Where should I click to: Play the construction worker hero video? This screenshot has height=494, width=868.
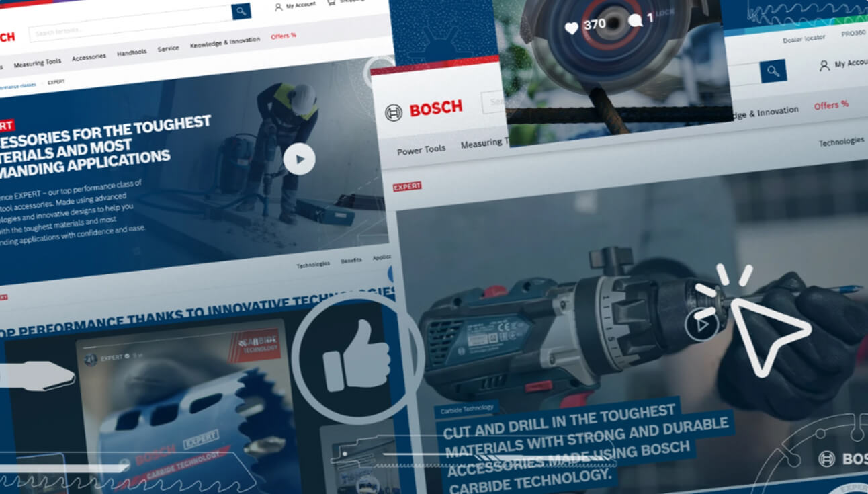pyautogui.click(x=299, y=160)
